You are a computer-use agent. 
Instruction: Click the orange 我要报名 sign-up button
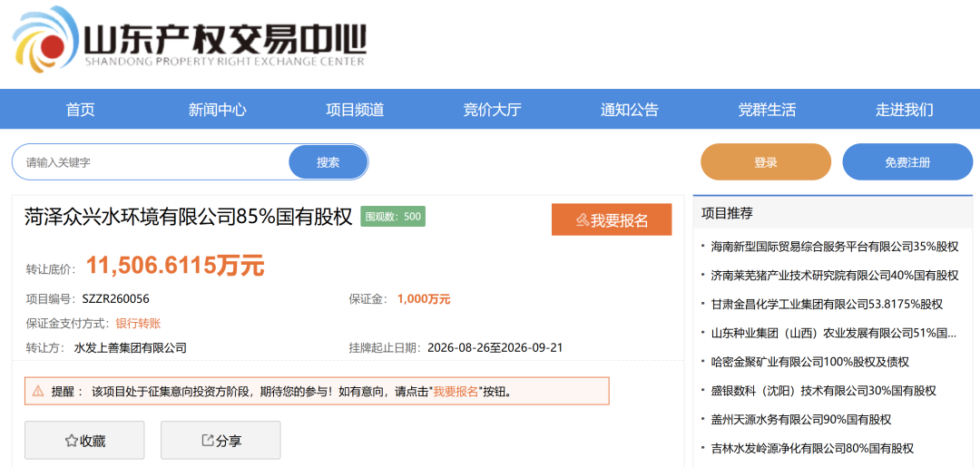coord(612,219)
